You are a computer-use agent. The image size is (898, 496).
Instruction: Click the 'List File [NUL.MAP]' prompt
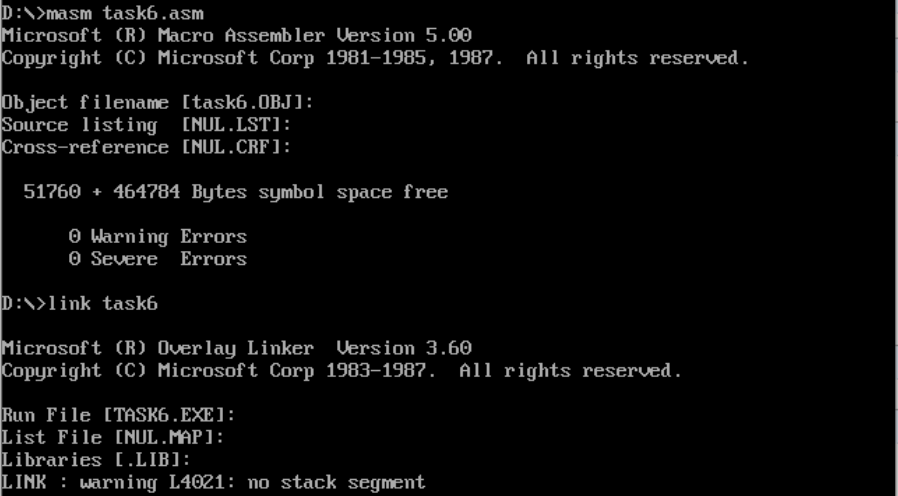[112, 437]
